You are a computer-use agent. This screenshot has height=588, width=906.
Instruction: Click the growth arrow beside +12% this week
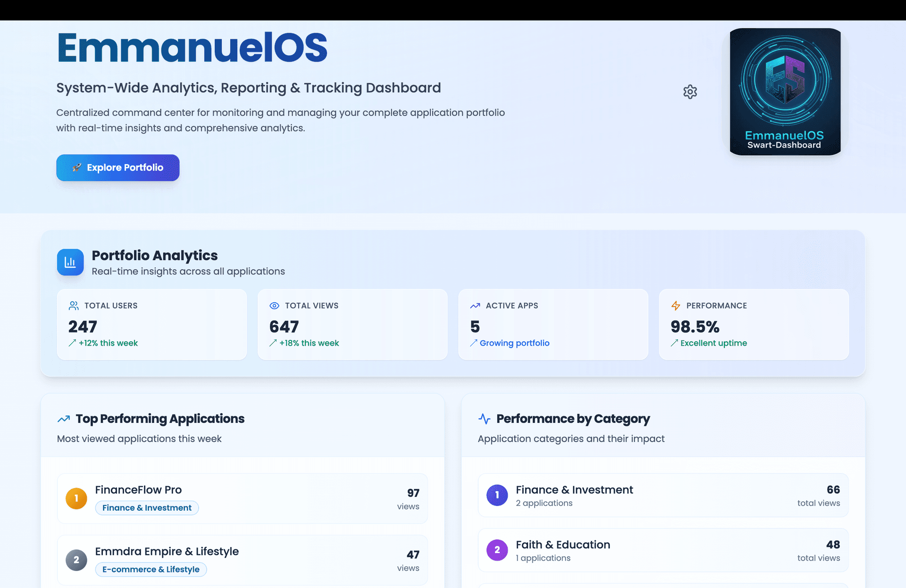pyautogui.click(x=72, y=343)
